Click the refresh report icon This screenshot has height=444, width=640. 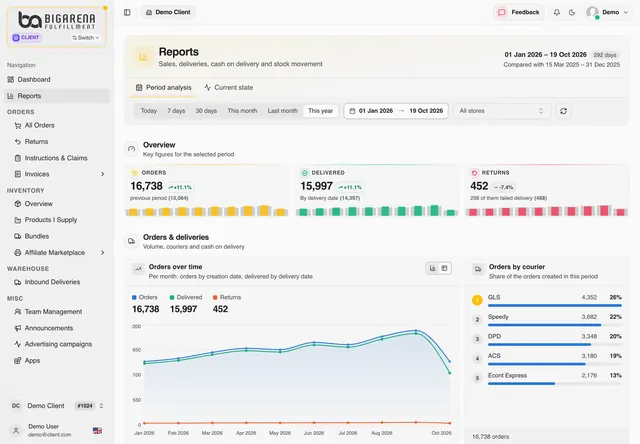[563, 111]
